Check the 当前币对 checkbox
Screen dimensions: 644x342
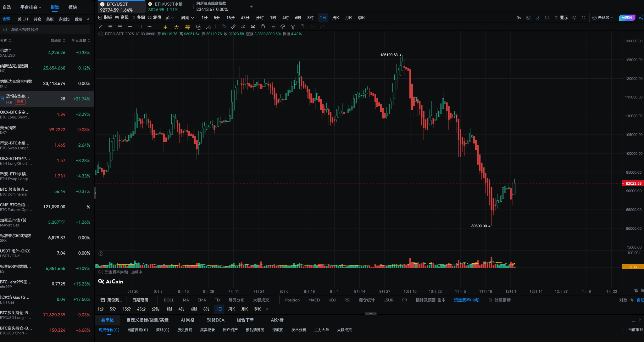624,330
